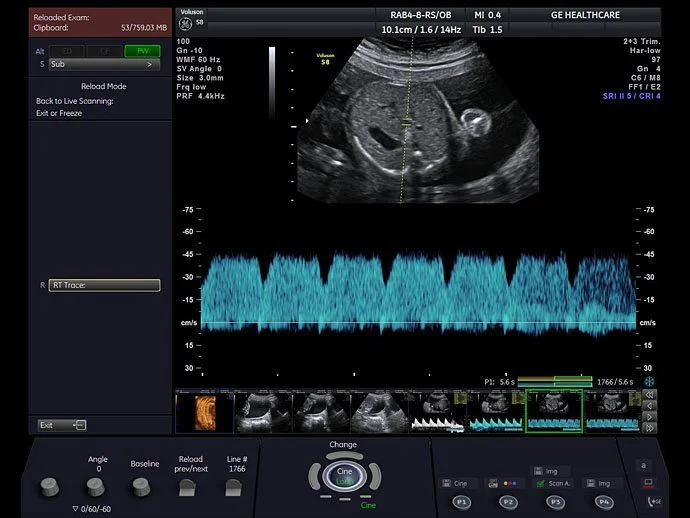The width and height of the screenshot is (690, 518).
Task: Click the P1 hardkey button
Action: point(462,502)
